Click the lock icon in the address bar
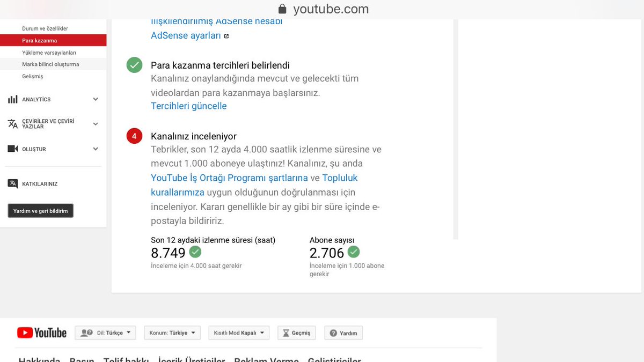Screen dimensions: 644x362 [x=282, y=9]
